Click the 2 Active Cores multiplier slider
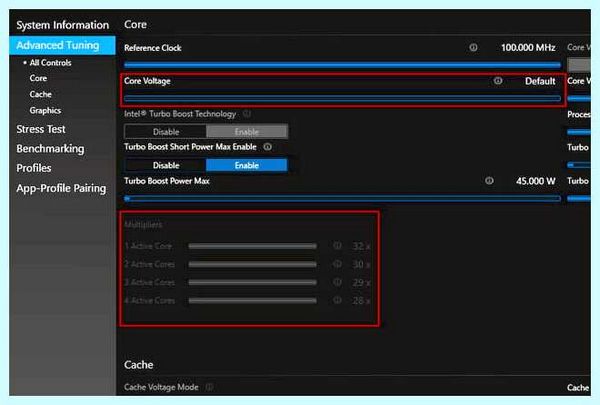This screenshot has width=600, height=405. point(253,264)
